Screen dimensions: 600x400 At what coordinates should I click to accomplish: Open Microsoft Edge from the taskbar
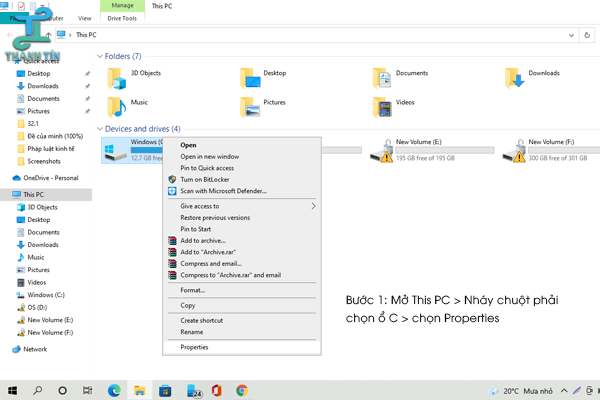click(114, 390)
